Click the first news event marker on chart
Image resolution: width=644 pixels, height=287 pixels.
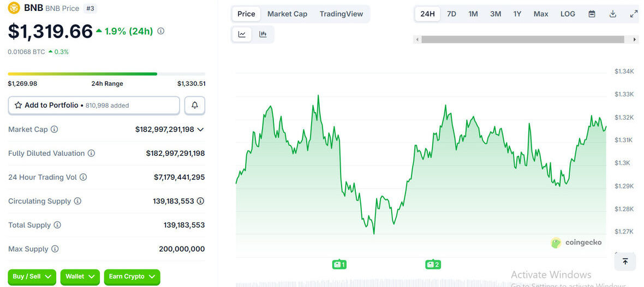339,265
